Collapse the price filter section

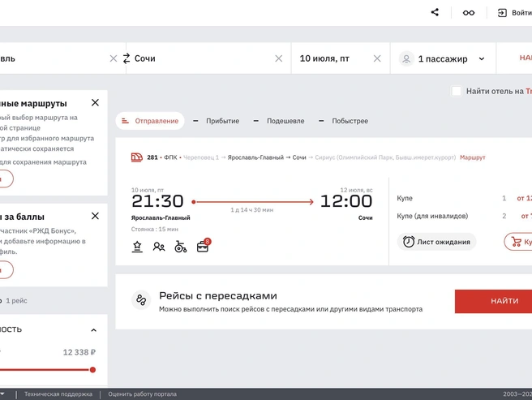(x=93, y=330)
